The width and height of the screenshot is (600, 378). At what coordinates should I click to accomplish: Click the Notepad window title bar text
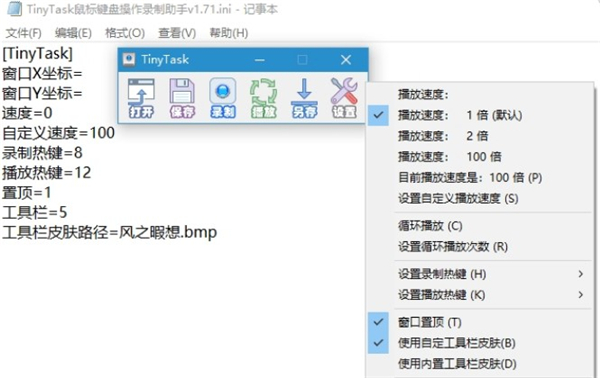(152, 9)
